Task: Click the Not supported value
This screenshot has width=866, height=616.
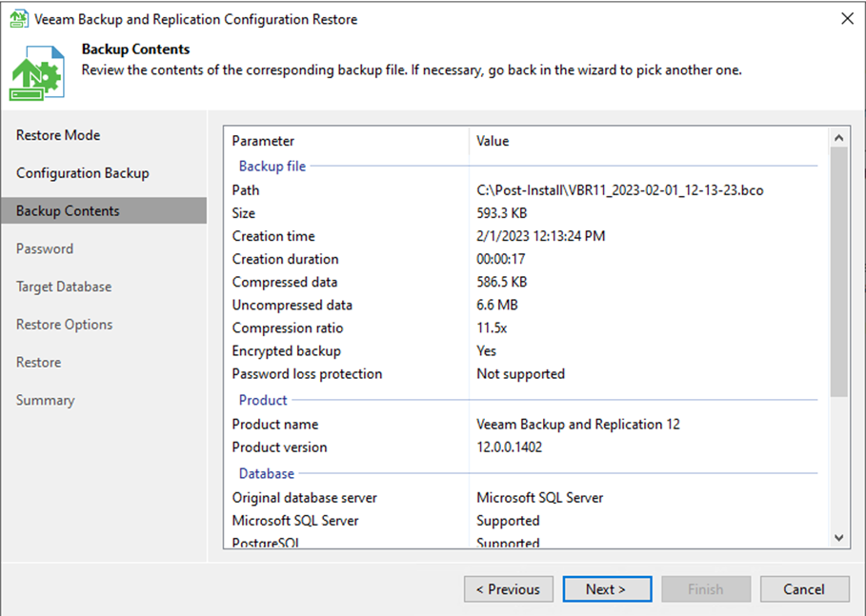Action: 521,374
